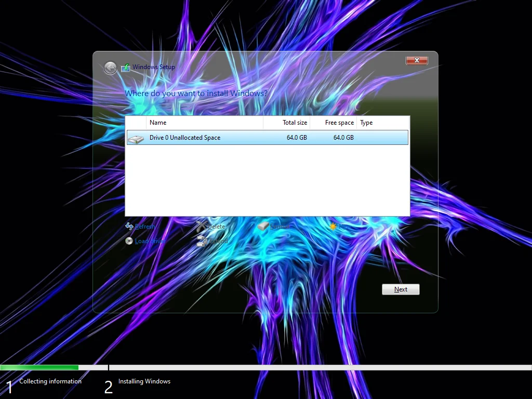Screen dimensions: 532x399
Task: Click the Format eraser icon
Action: 263,226
